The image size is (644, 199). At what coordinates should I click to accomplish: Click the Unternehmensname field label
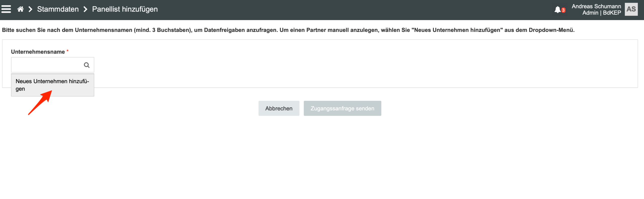38,52
